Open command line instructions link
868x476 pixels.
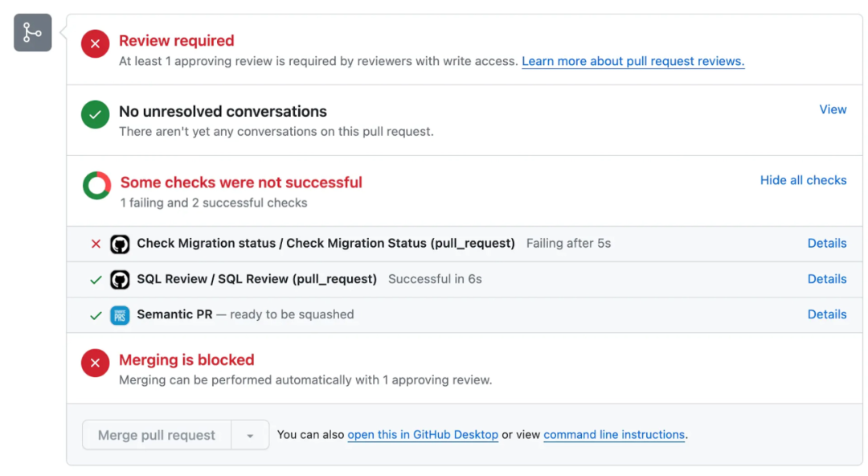[x=614, y=435]
